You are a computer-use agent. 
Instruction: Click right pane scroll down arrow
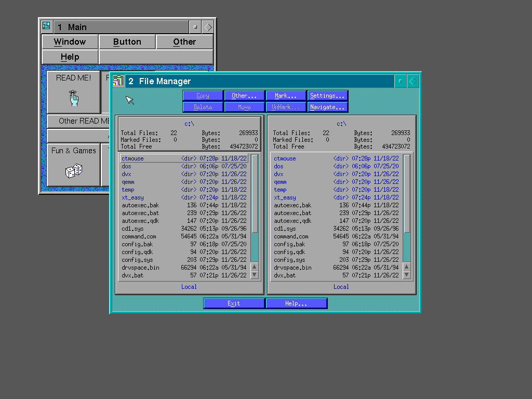pos(406,275)
